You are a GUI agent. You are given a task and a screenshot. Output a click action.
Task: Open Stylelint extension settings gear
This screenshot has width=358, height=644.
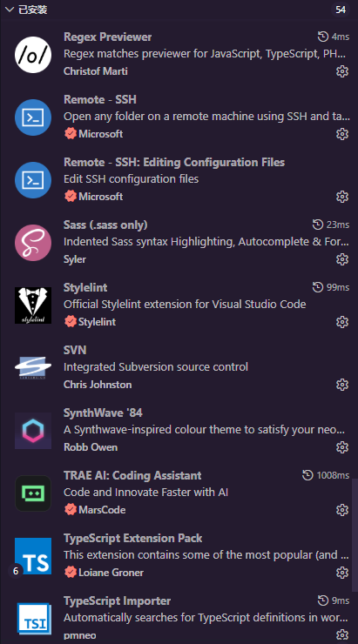342,322
